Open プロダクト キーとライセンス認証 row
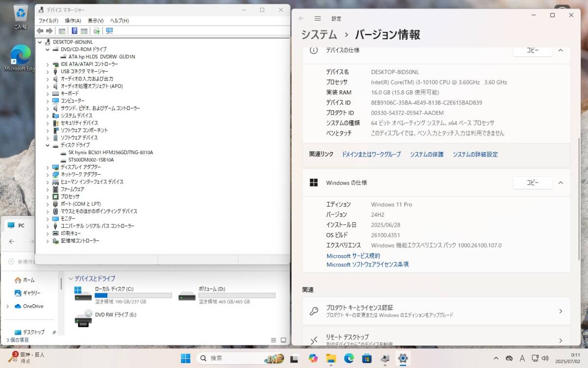 (436, 311)
